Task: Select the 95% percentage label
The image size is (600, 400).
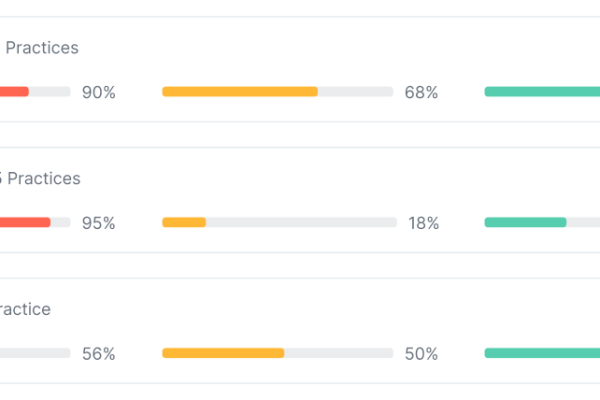Action: [99, 223]
